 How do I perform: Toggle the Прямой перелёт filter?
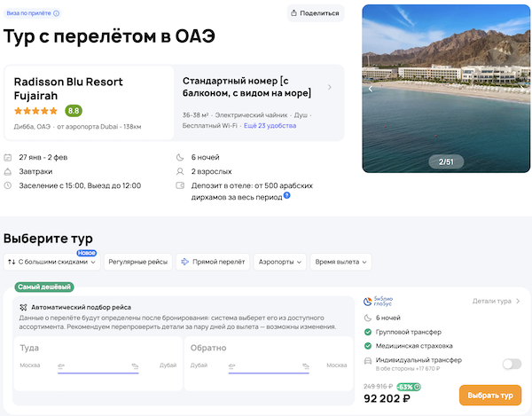pyautogui.click(x=212, y=262)
